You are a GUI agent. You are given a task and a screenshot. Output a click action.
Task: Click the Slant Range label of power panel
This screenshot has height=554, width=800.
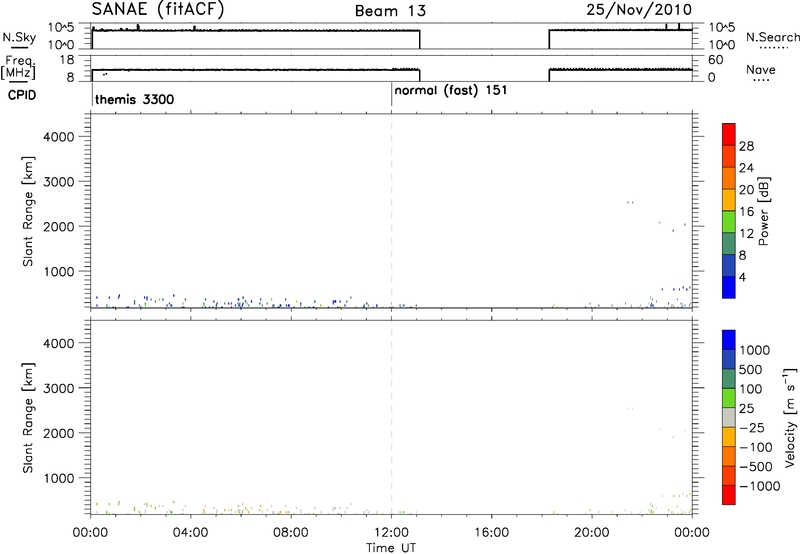(28, 211)
